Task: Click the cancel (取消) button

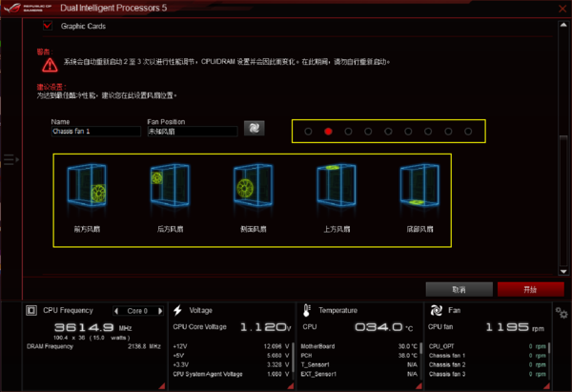Action: pos(459,289)
